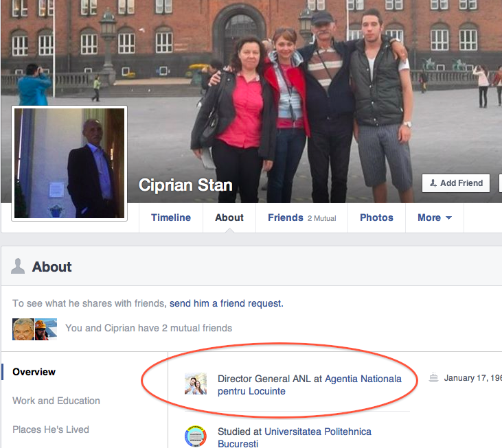Open Work and Education section
The image size is (502, 448).
coord(56,401)
